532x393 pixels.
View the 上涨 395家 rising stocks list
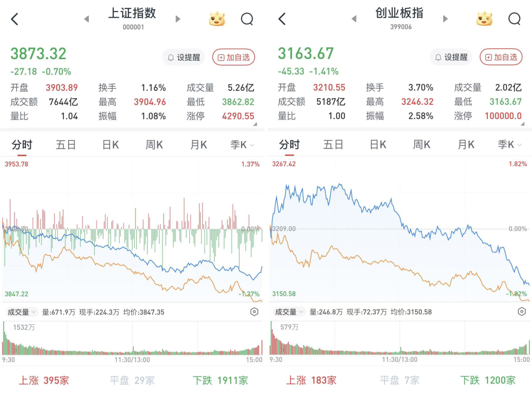click(x=44, y=381)
